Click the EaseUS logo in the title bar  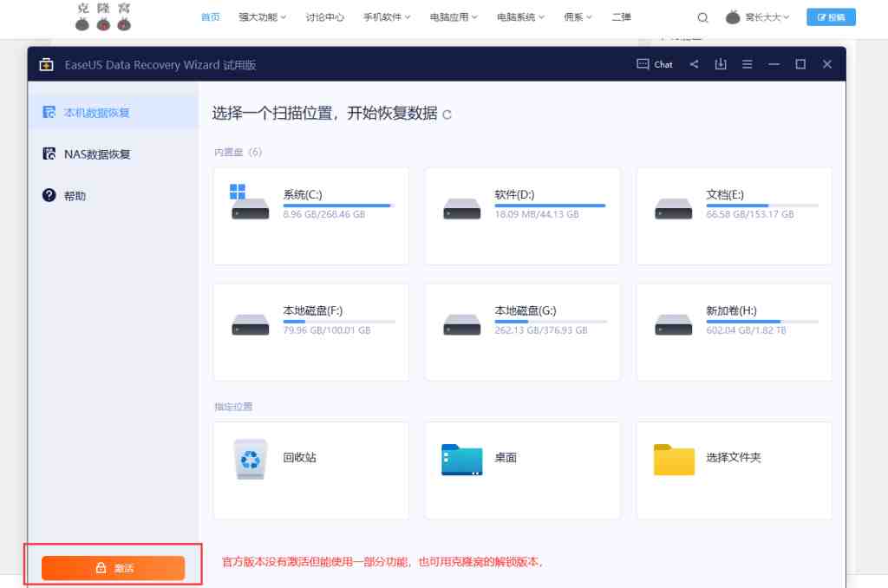(46, 64)
